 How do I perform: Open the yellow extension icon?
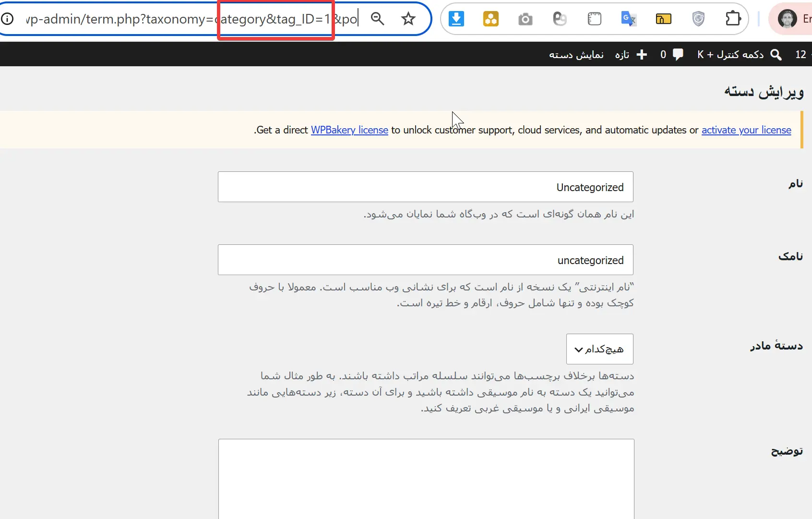pyautogui.click(x=491, y=19)
